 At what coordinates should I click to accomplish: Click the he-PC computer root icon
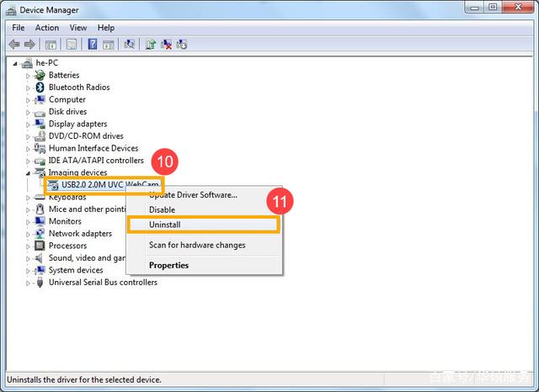click(x=27, y=63)
